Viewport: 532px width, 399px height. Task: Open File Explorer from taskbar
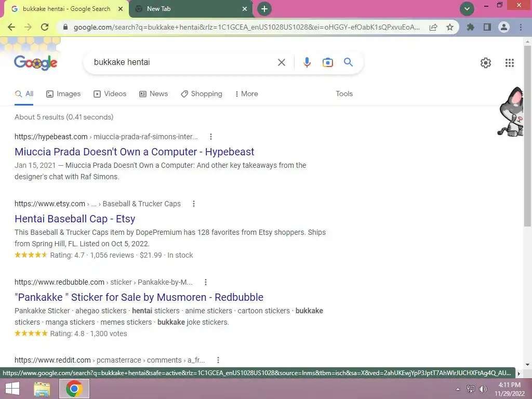42,389
